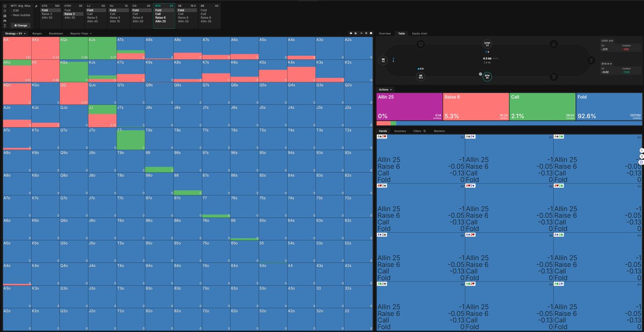Select Fold in the UTG column

50,10
